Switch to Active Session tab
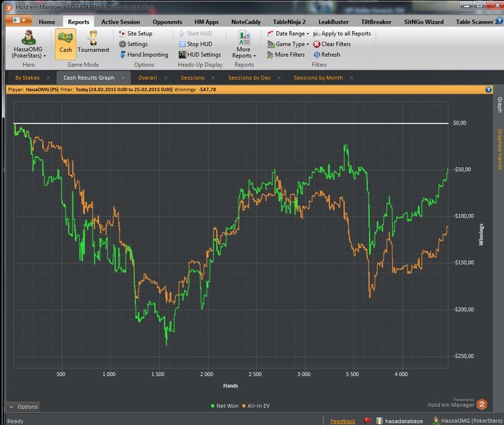 point(120,22)
